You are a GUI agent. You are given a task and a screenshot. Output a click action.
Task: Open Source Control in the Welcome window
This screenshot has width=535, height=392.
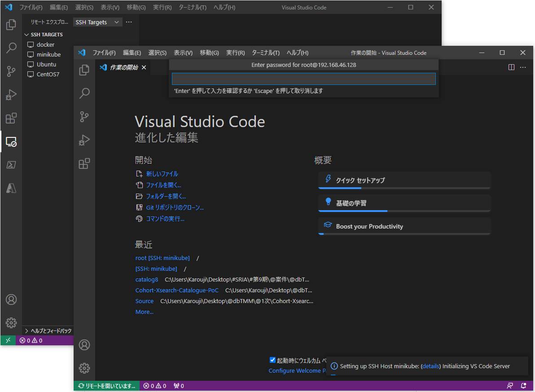84,116
